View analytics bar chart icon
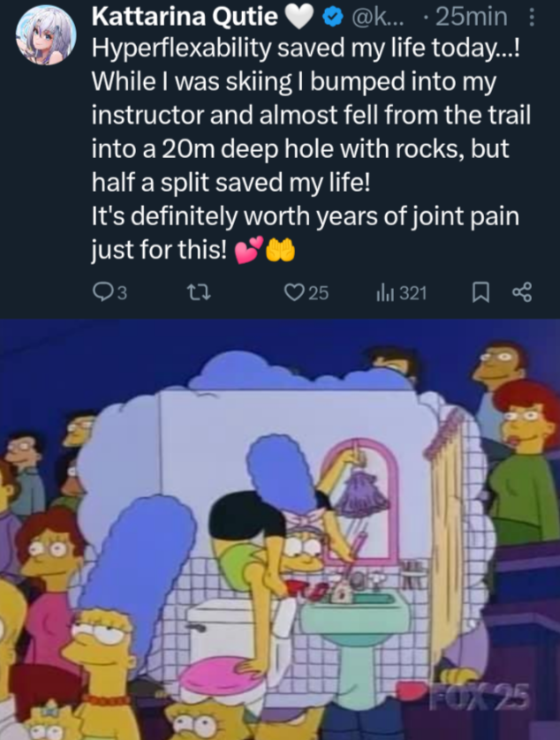The width and height of the screenshot is (560, 740). point(385,293)
